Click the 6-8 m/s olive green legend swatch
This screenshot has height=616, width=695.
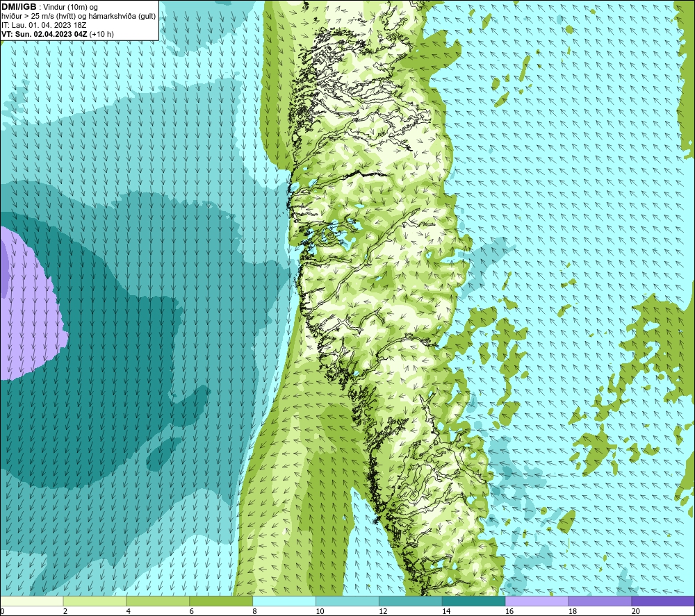[x=221, y=601]
